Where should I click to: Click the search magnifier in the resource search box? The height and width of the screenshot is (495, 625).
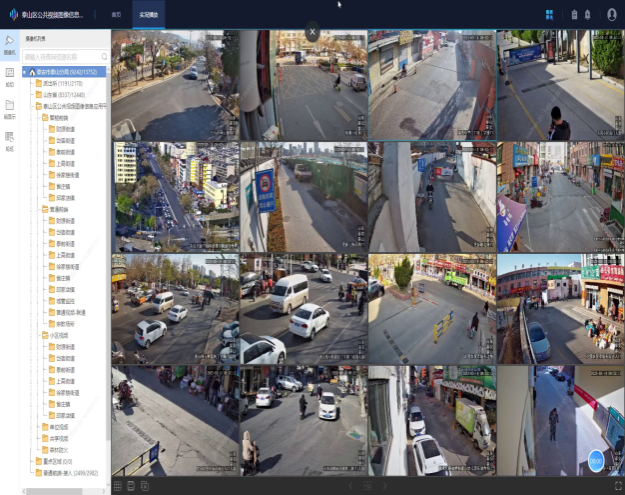pyautogui.click(x=103, y=57)
